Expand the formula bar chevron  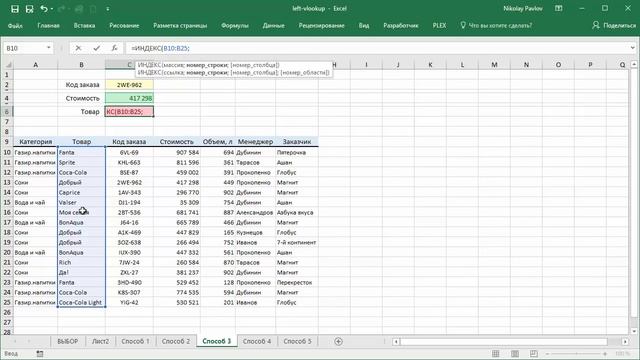tap(633, 48)
